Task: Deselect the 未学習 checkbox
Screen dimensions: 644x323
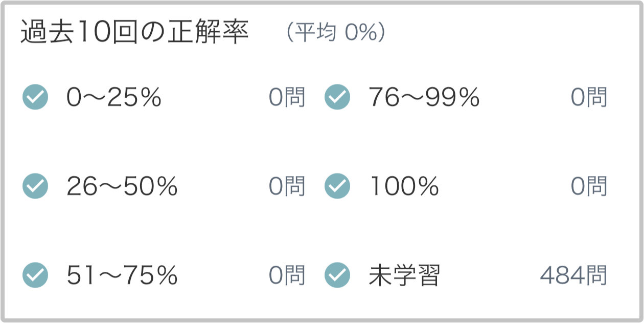Action: tap(337, 275)
